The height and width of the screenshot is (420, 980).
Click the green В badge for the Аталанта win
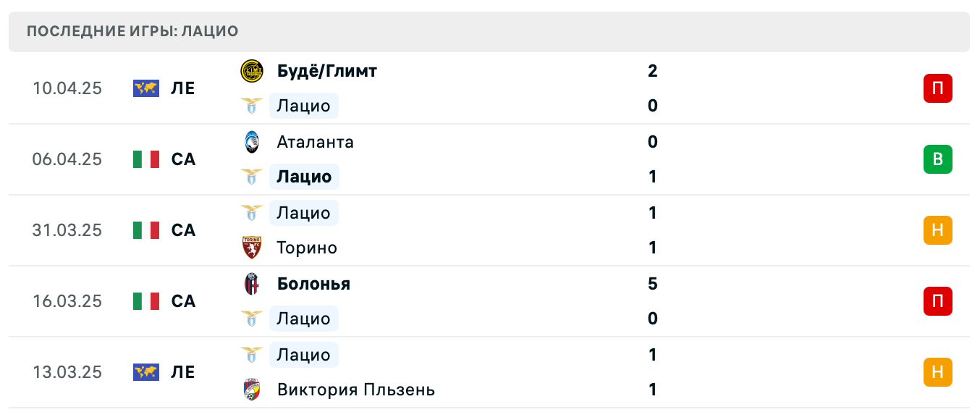tap(937, 159)
